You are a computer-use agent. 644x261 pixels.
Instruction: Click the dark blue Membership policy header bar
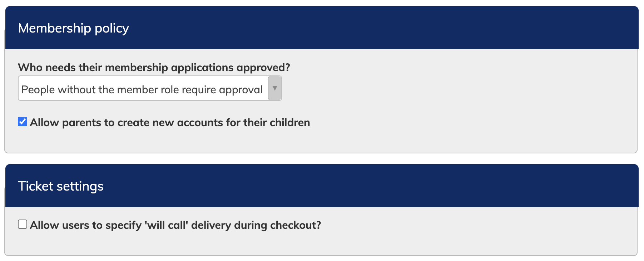tap(357, 28)
